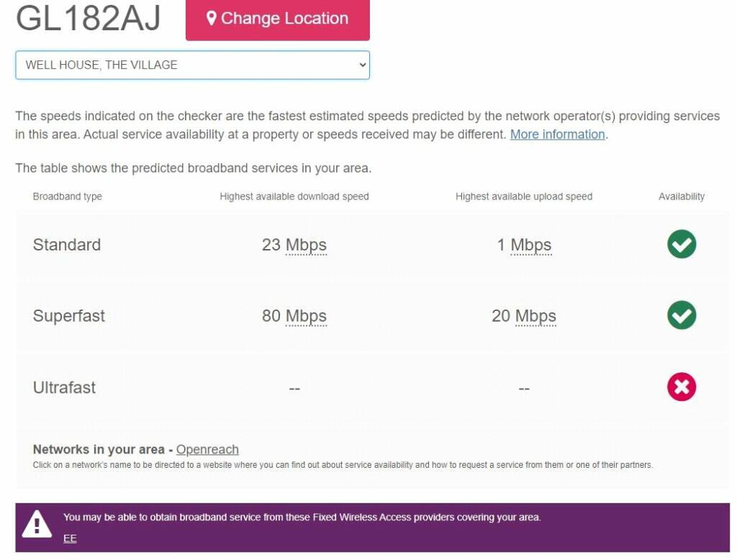Click 23 Mbps Standard download speed

294,245
